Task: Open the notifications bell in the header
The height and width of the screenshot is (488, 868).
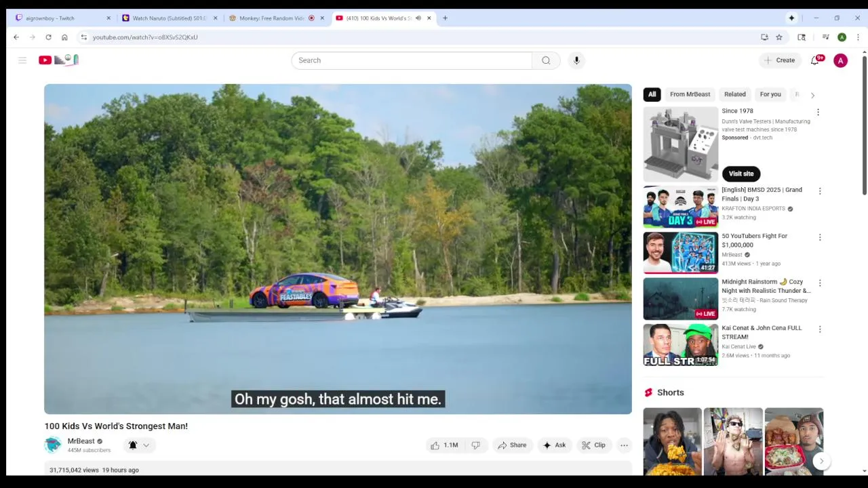Action: 816,60
